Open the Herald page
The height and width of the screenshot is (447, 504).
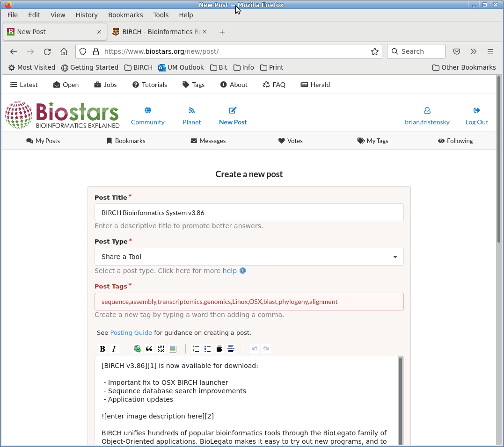315,85
